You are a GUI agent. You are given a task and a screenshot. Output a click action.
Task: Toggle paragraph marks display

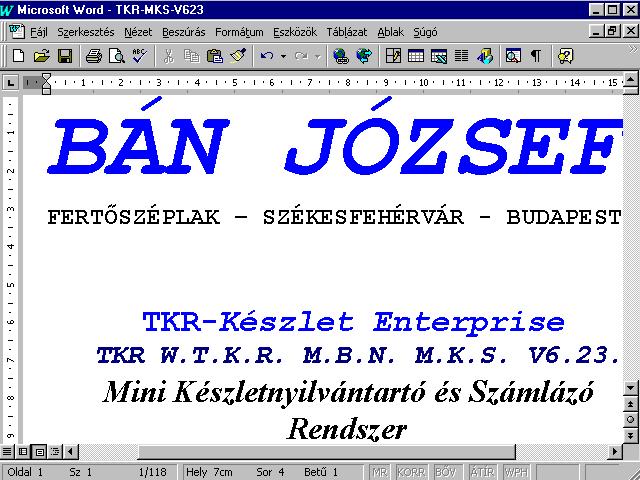point(536,56)
